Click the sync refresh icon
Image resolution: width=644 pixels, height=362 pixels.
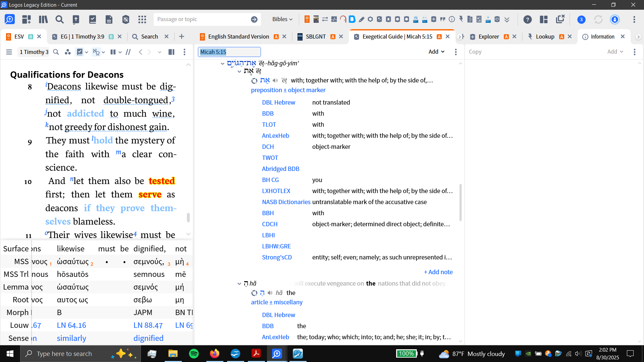598,19
